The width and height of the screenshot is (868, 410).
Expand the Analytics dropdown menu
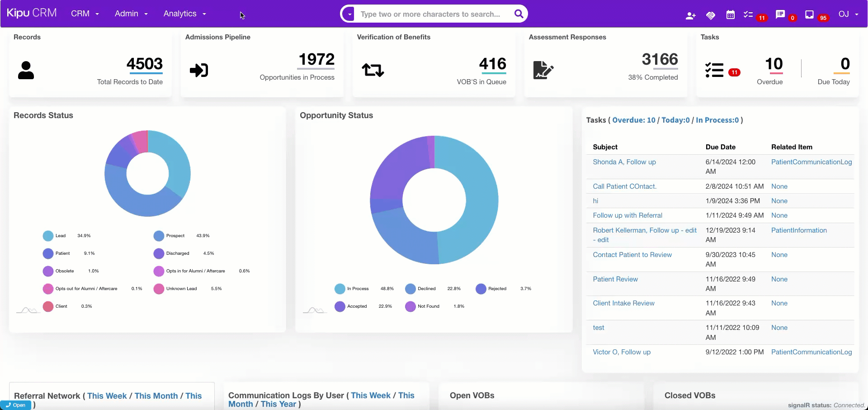coord(184,14)
